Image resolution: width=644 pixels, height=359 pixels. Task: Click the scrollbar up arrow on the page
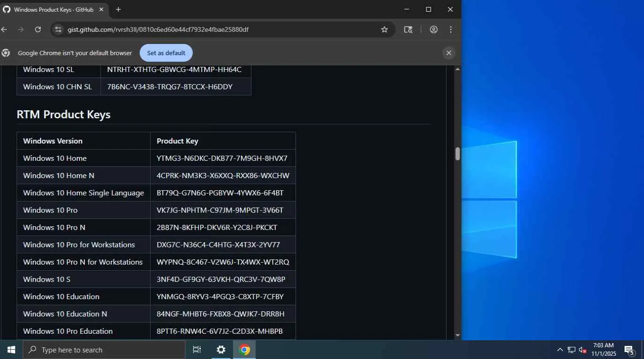(458, 69)
